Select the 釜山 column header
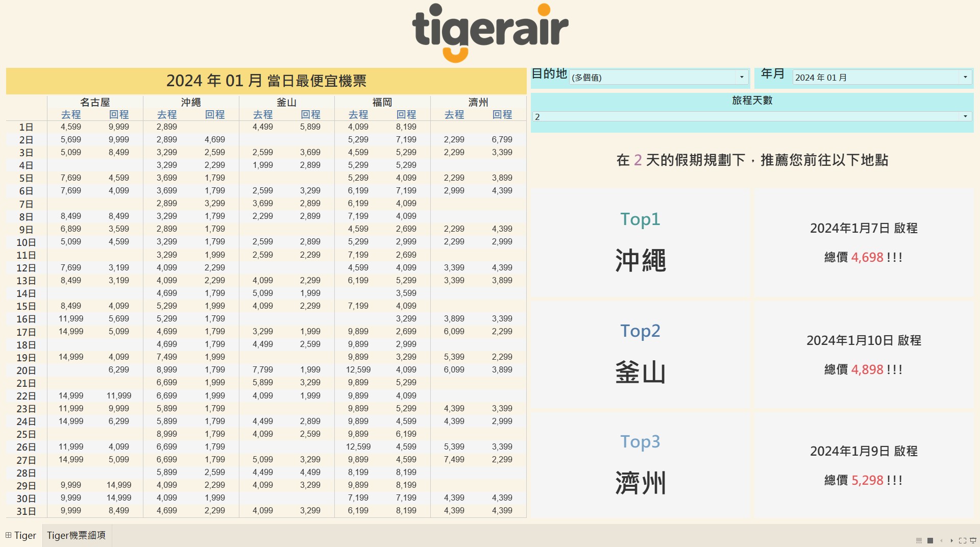980x547 pixels. [x=286, y=102]
